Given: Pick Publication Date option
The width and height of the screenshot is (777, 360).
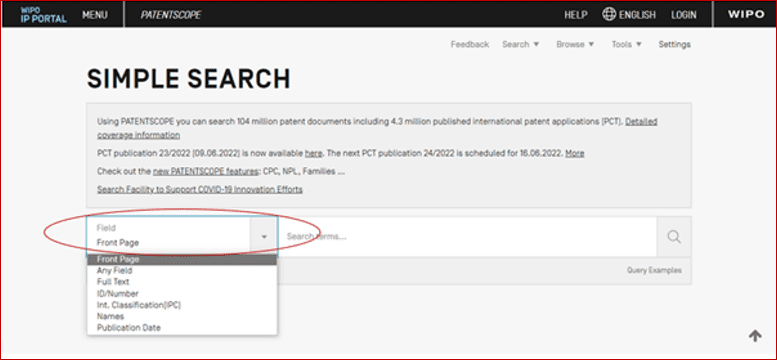Looking at the screenshot, I should pos(182,328).
